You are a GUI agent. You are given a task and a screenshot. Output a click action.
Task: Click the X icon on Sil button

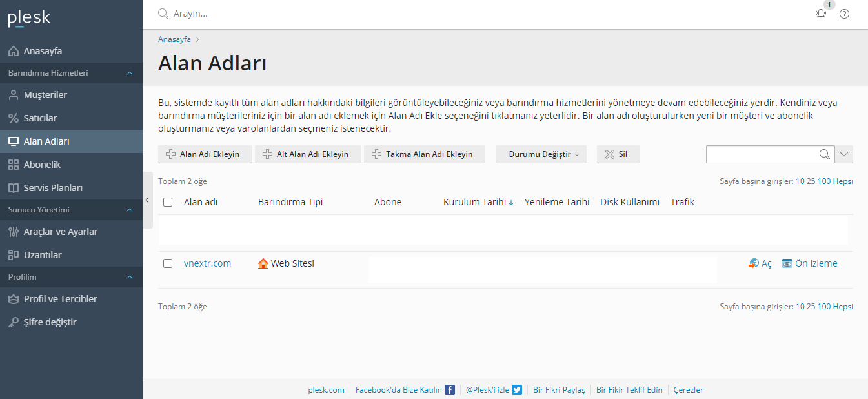point(609,154)
